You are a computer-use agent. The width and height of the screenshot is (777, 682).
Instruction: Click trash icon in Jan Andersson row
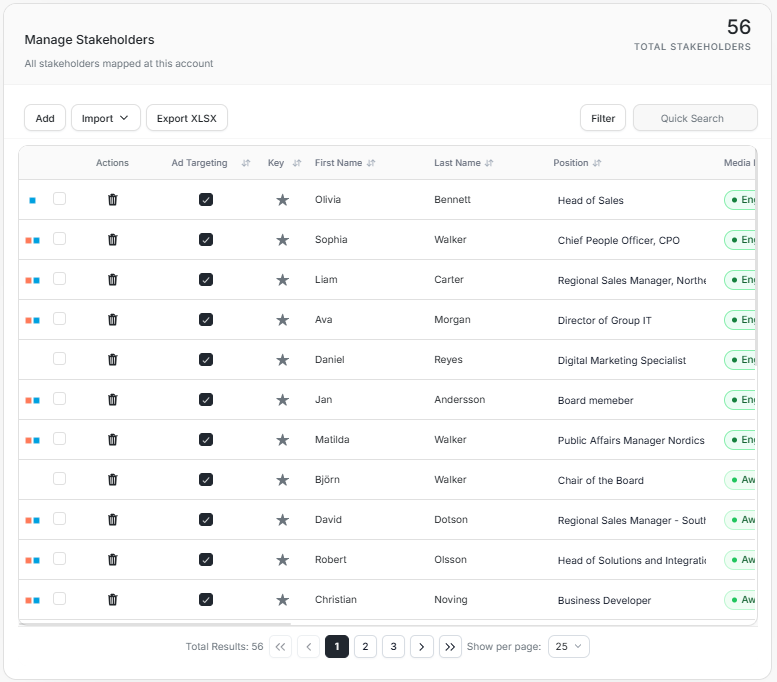tap(112, 399)
